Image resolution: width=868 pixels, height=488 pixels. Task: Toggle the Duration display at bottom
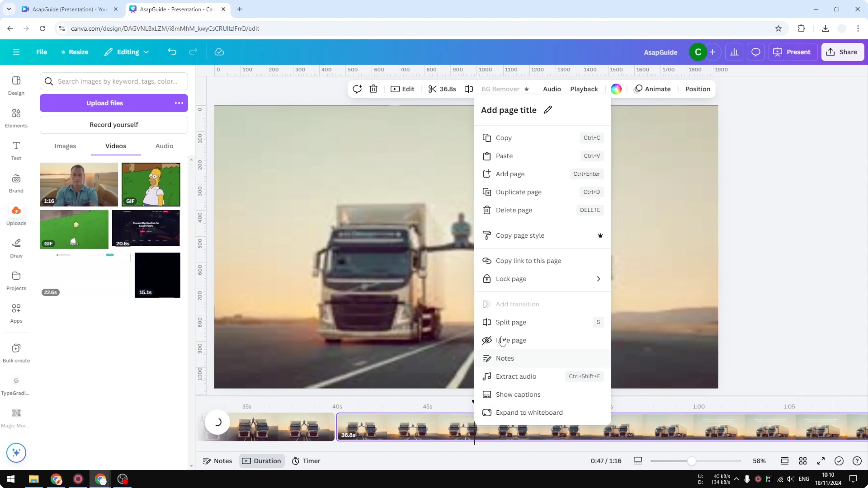coord(262,461)
